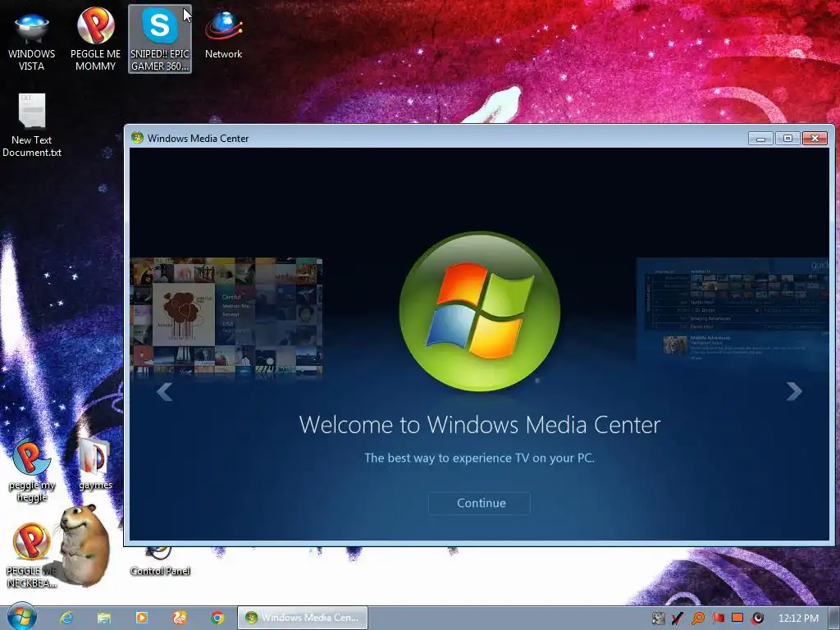Open the Action Center red flag icon
The image size is (840, 630).
pos(718,619)
